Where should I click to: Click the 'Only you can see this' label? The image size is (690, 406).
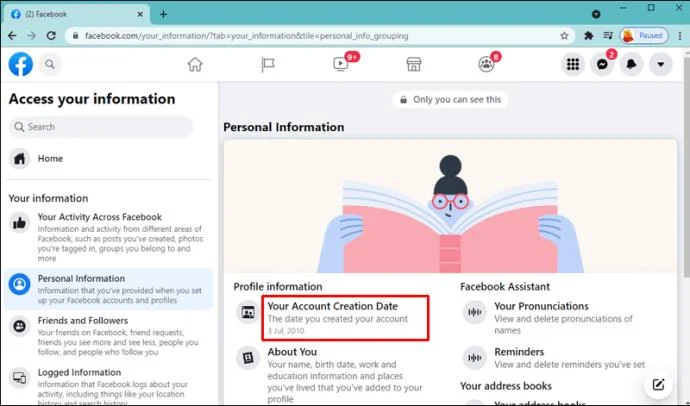coord(450,99)
